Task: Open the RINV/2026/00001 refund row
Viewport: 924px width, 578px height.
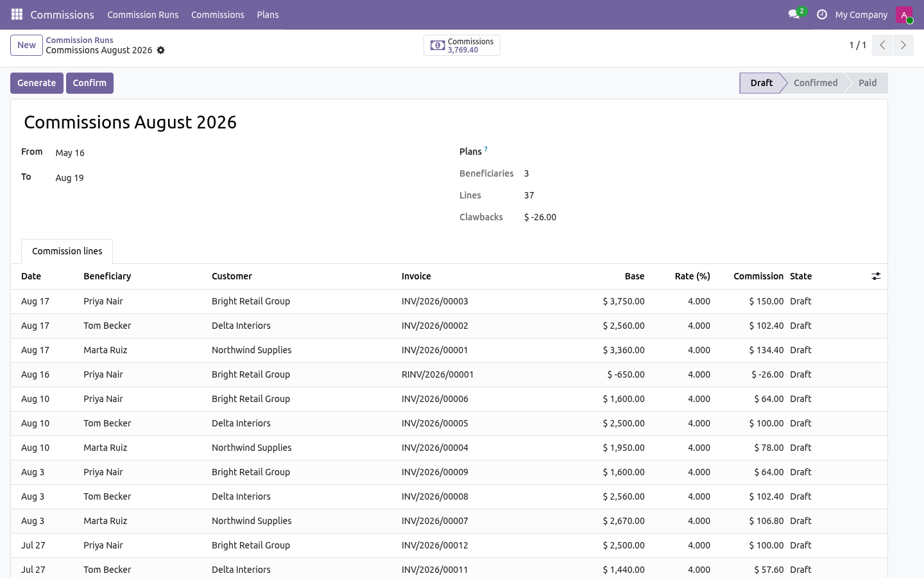Action: (x=449, y=374)
